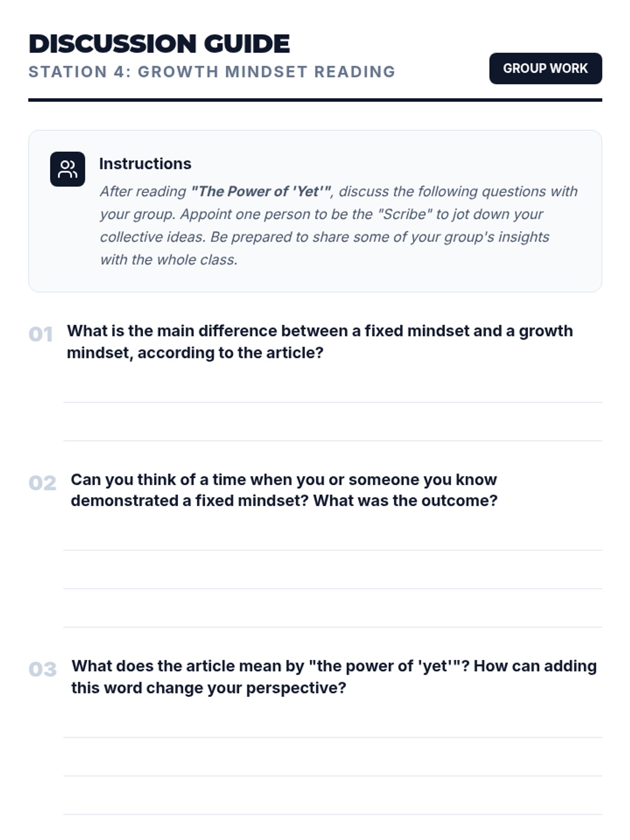Viewport: 630px width, 840px height.
Task: Click question about the power of 'yet'
Action: pyautogui.click(x=334, y=677)
